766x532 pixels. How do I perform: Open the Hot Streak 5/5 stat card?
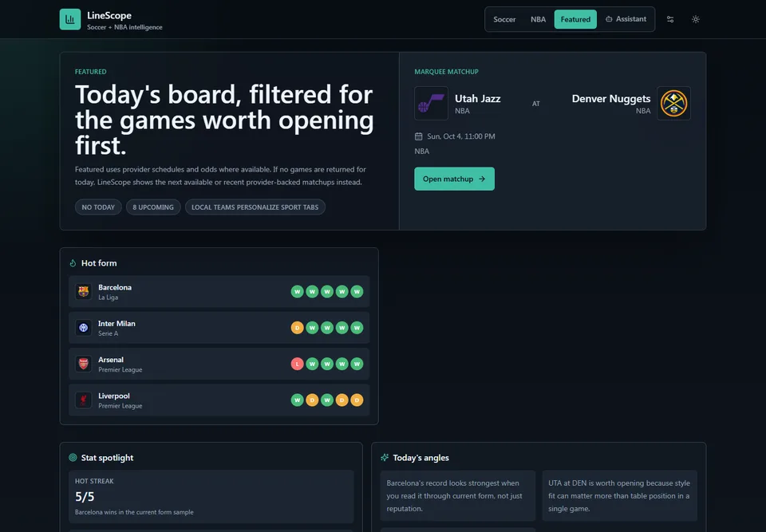(211, 497)
